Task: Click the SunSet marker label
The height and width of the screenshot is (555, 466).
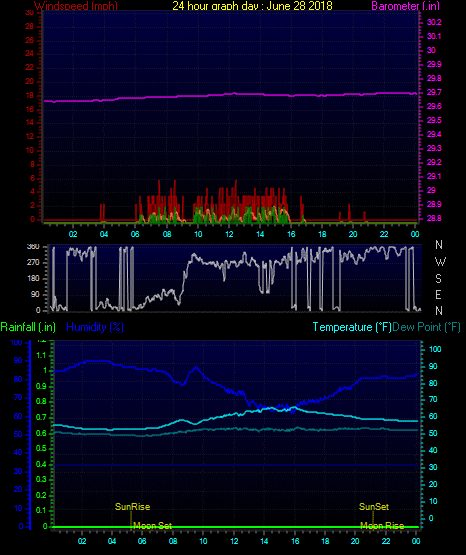Action: click(x=374, y=507)
